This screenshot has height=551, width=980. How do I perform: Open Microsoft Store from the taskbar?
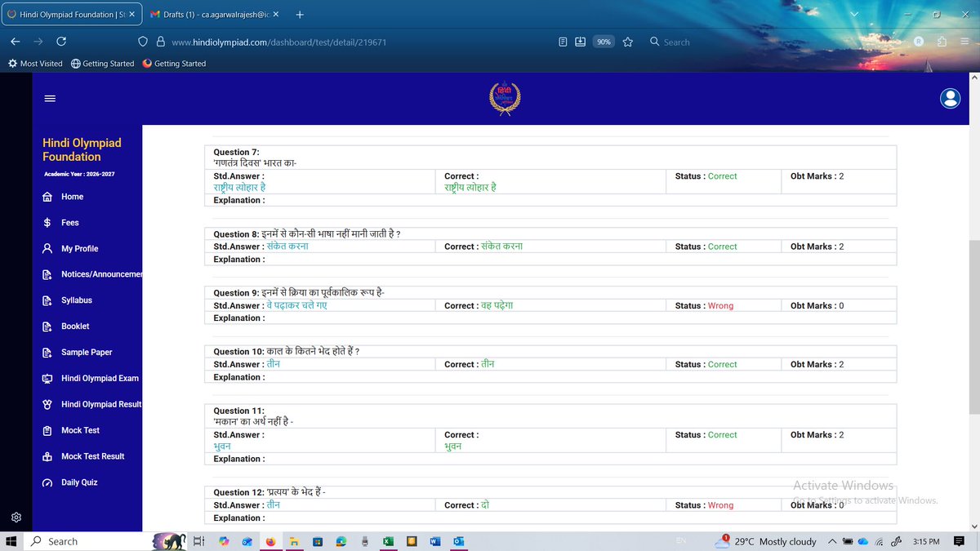coord(318,541)
